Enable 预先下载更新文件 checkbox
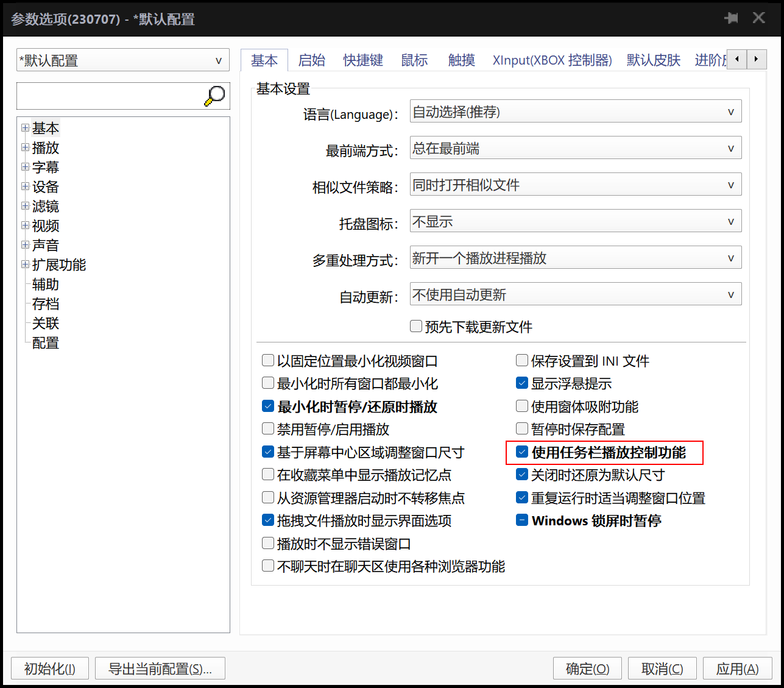 (415, 326)
